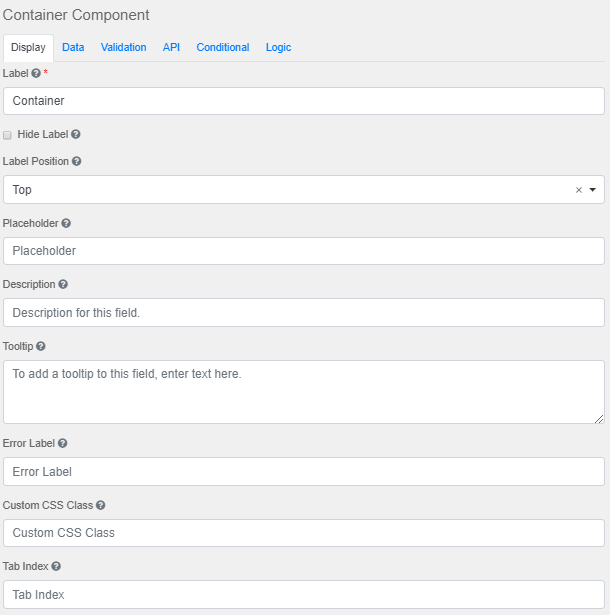Viewport: 610px width, 615px height.
Task: Open the Label Position dropdown arrow
Action: (x=592, y=190)
